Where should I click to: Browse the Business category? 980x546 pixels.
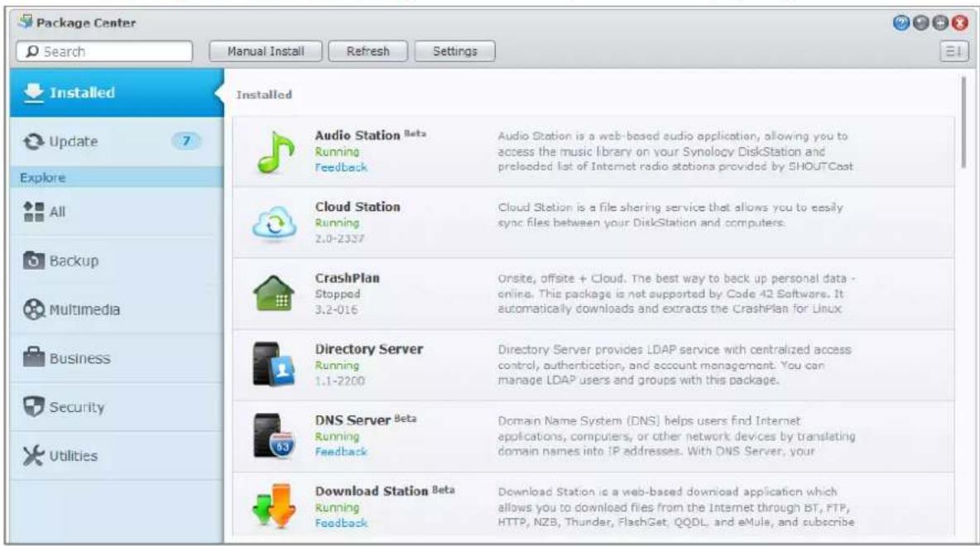pos(116,358)
